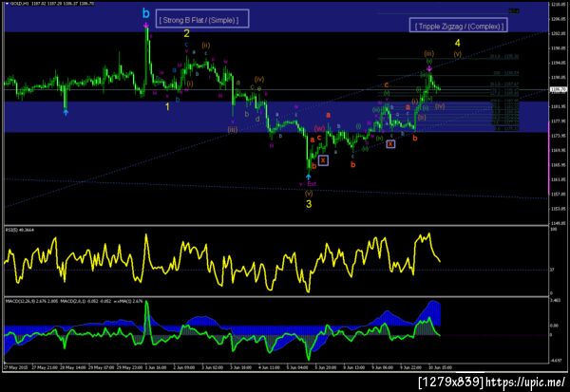Click the 1173.95 price axis label
570x392 pixels.
558,136
